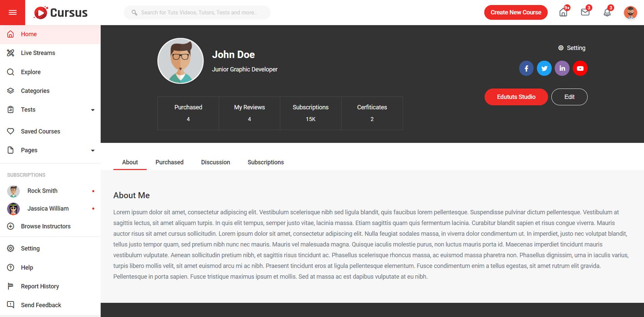Expand the Pages sidebar dropdown

click(x=50, y=150)
